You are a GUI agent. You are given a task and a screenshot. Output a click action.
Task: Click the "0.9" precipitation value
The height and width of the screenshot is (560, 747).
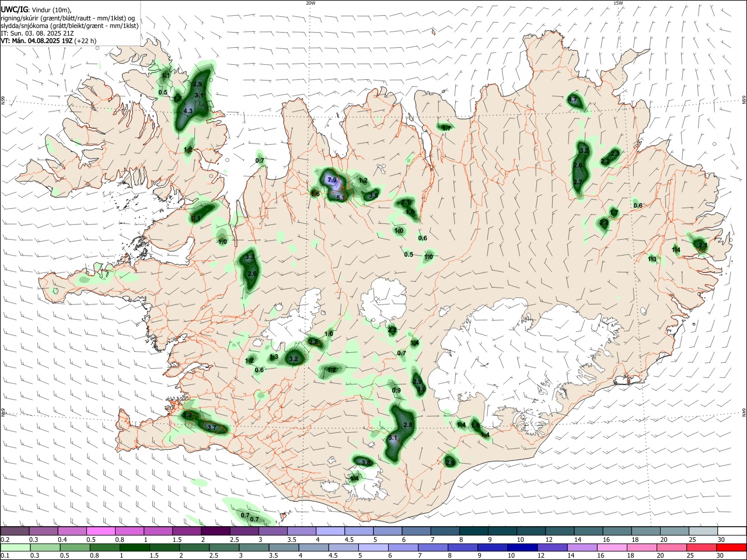[x=396, y=390]
